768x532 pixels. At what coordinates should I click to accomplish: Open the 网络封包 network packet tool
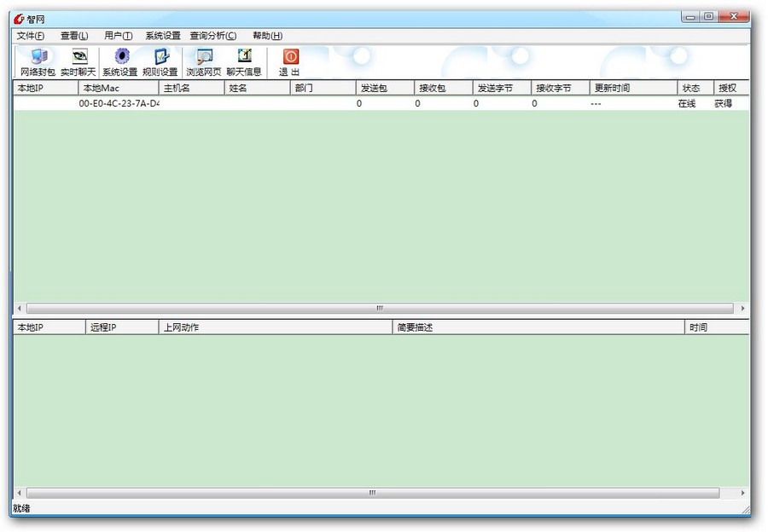pos(38,62)
